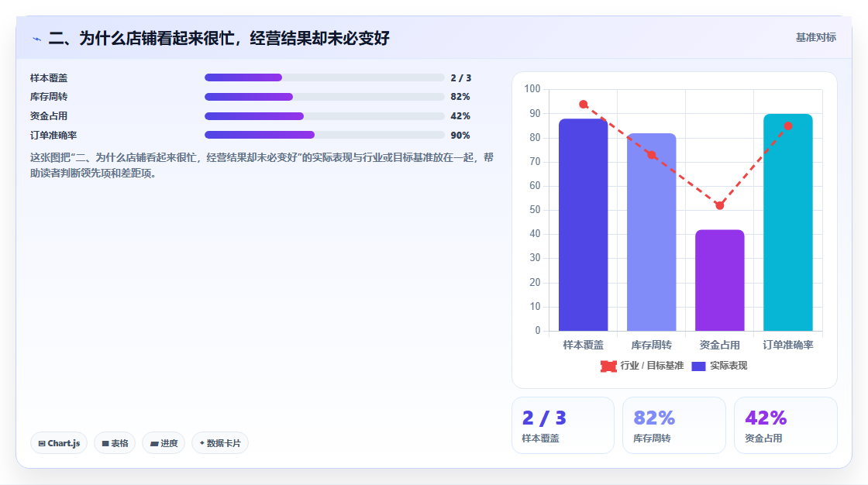Click the 进度 tag chip
The height and width of the screenshot is (485, 868).
[x=164, y=443]
